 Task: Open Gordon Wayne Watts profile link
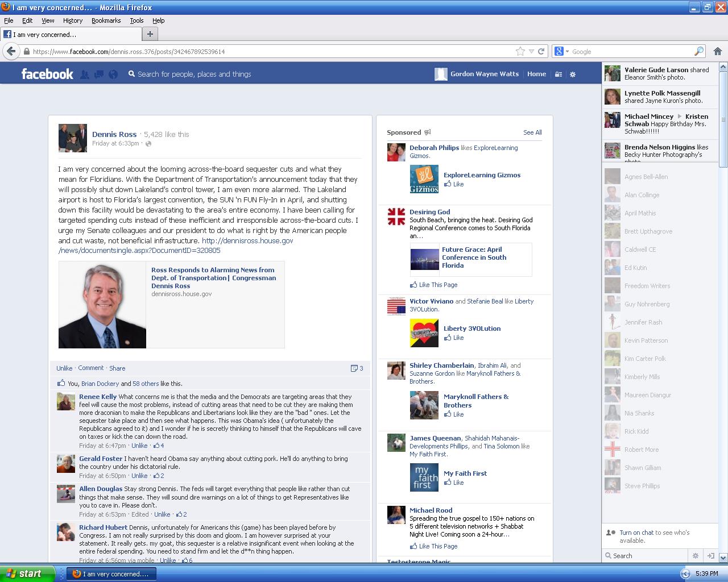[x=485, y=74]
